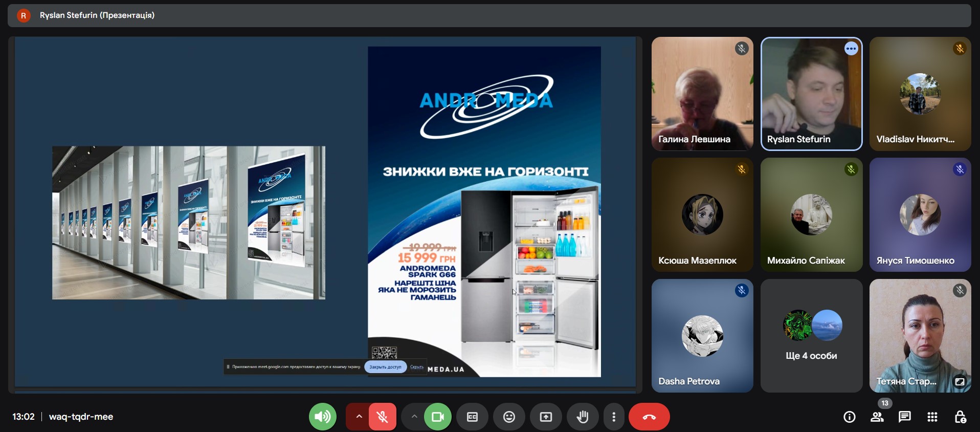This screenshot has height=432, width=980.
Task: Expand camera video settings arrow
Action: (414, 417)
